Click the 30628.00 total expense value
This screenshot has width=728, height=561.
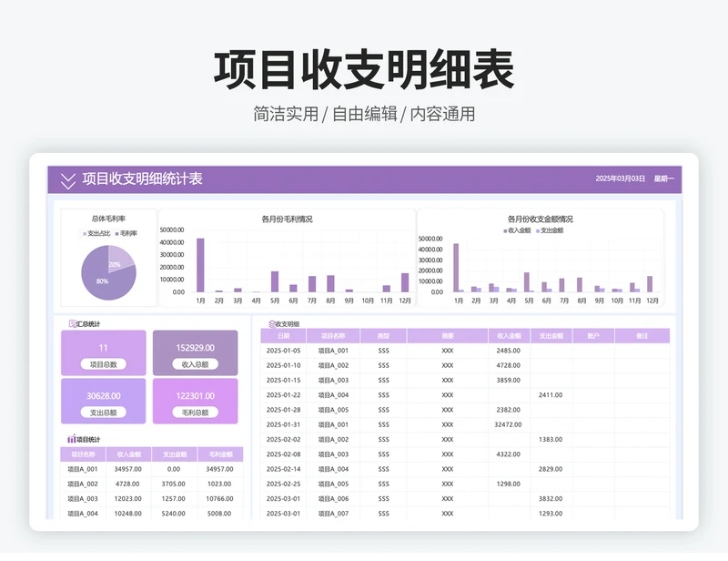coord(103,396)
